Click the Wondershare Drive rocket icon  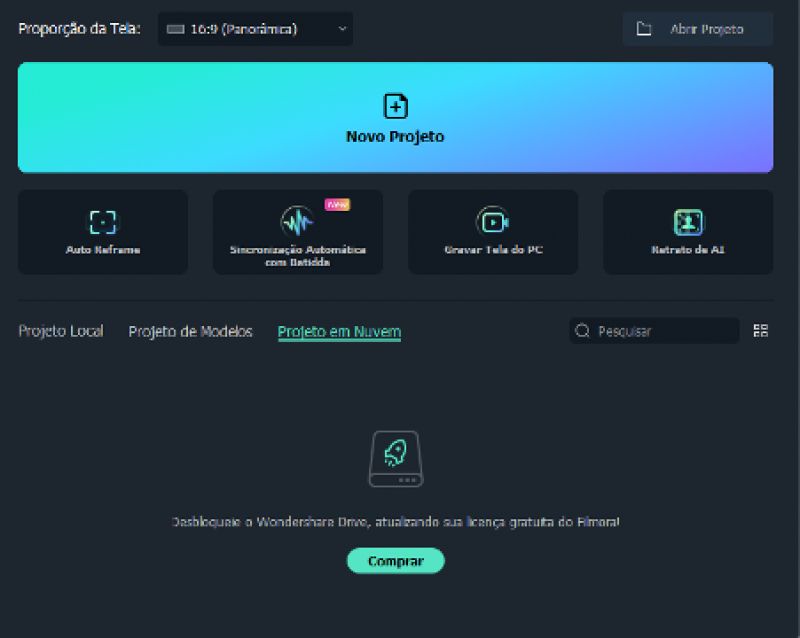point(396,458)
